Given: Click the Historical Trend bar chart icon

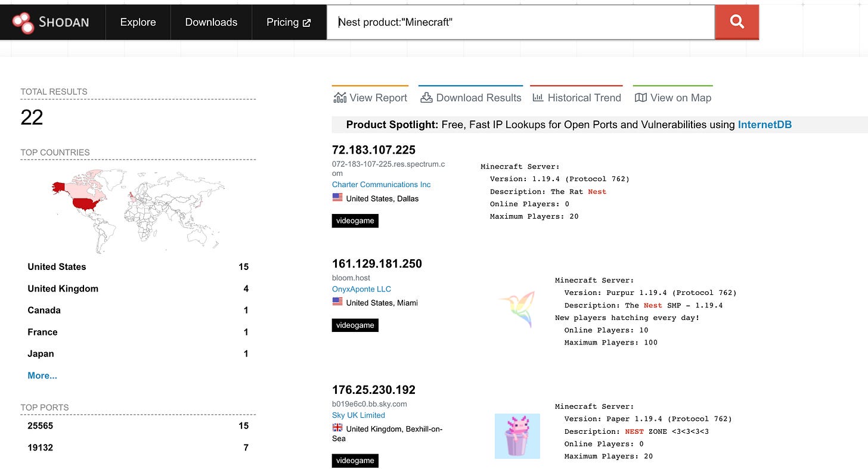Looking at the screenshot, I should point(538,97).
